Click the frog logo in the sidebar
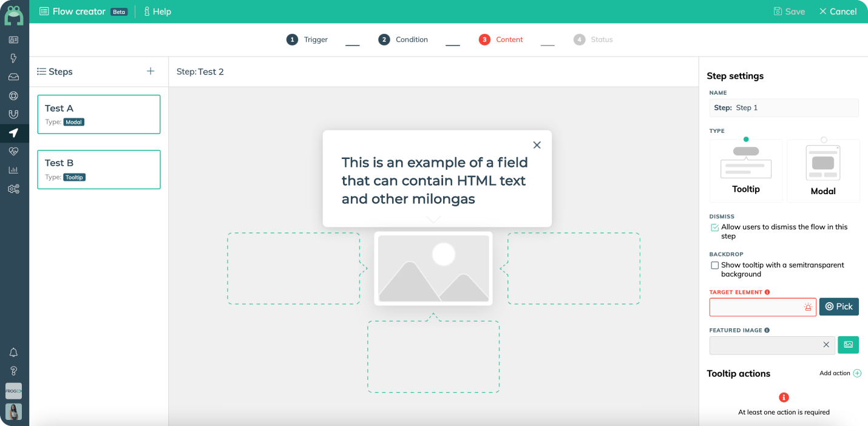The width and height of the screenshot is (868, 426). [x=13, y=15]
